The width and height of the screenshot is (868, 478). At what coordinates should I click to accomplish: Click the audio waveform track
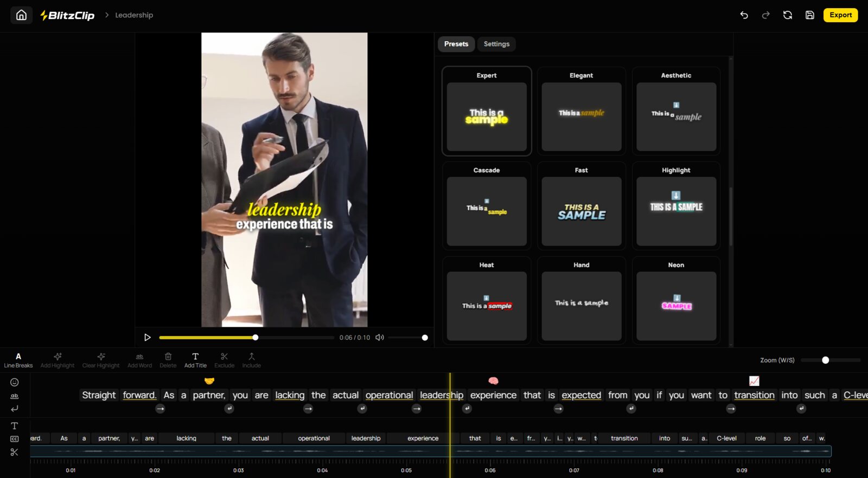tap(431, 451)
